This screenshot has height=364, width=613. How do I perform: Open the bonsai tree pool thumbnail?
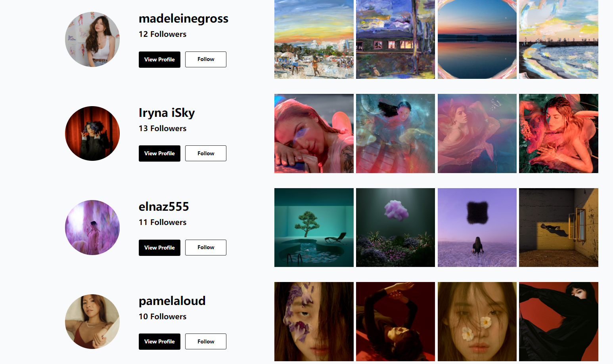314,227
